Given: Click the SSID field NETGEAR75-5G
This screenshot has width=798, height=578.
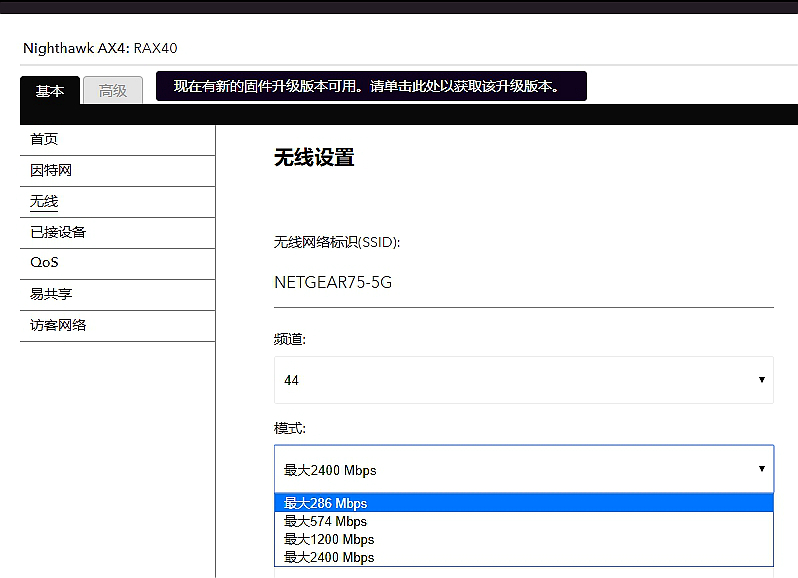Looking at the screenshot, I should coord(524,282).
